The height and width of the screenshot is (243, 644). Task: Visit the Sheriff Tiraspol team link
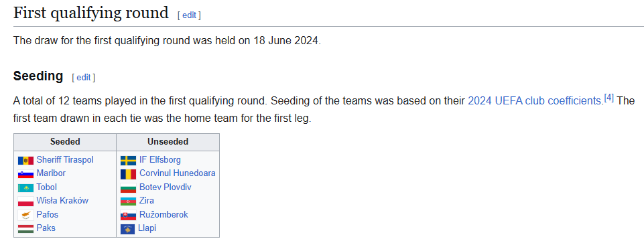[x=65, y=160]
